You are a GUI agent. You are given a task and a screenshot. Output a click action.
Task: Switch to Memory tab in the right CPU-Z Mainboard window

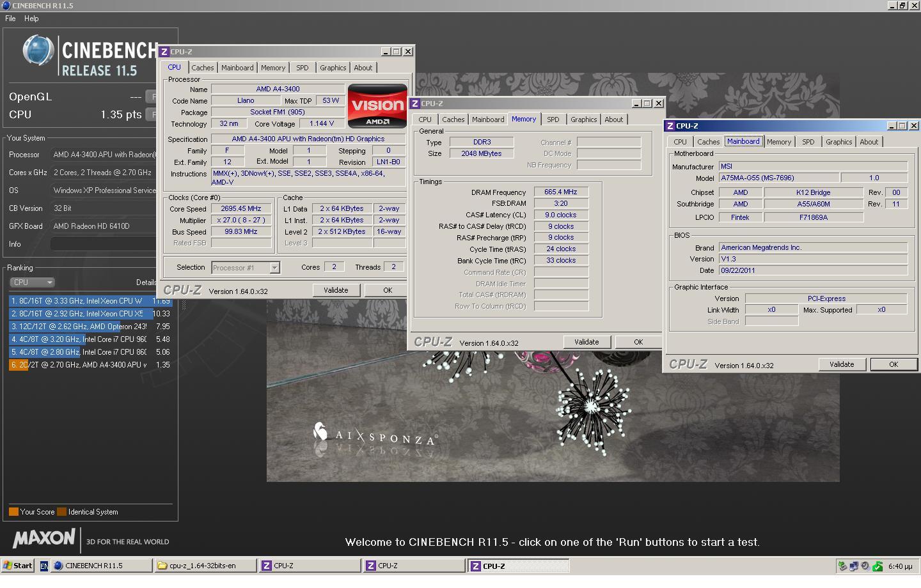779,142
